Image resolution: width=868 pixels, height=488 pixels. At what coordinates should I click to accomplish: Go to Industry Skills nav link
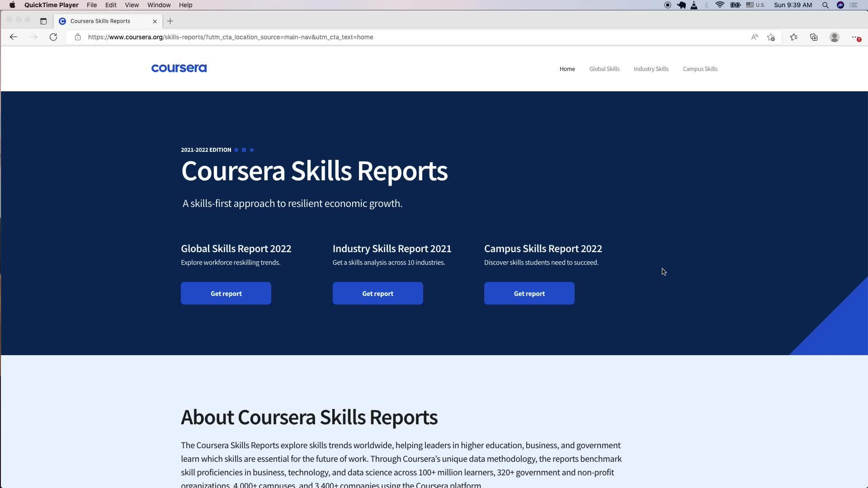click(x=651, y=69)
